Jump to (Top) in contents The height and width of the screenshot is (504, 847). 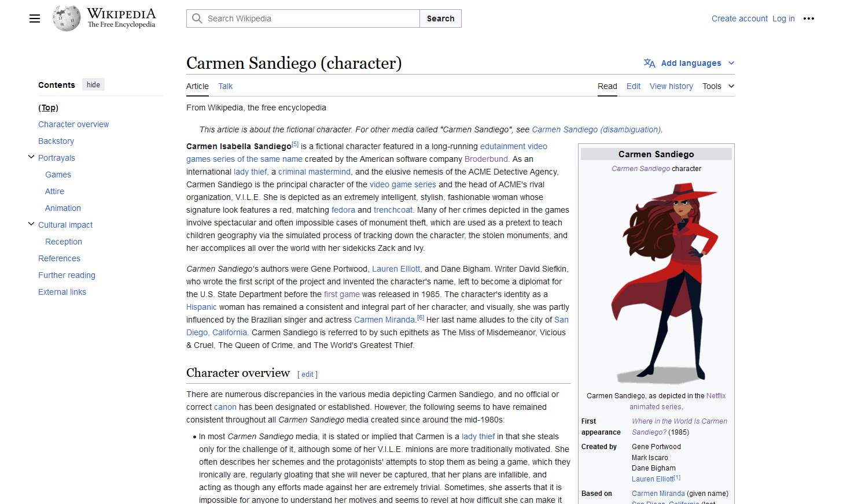tap(48, 108)
